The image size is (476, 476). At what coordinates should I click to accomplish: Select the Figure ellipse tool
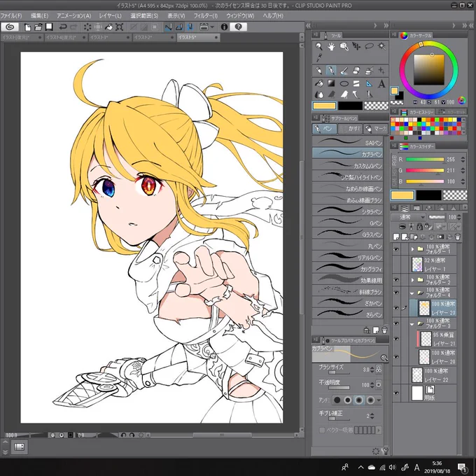[344, 83]
